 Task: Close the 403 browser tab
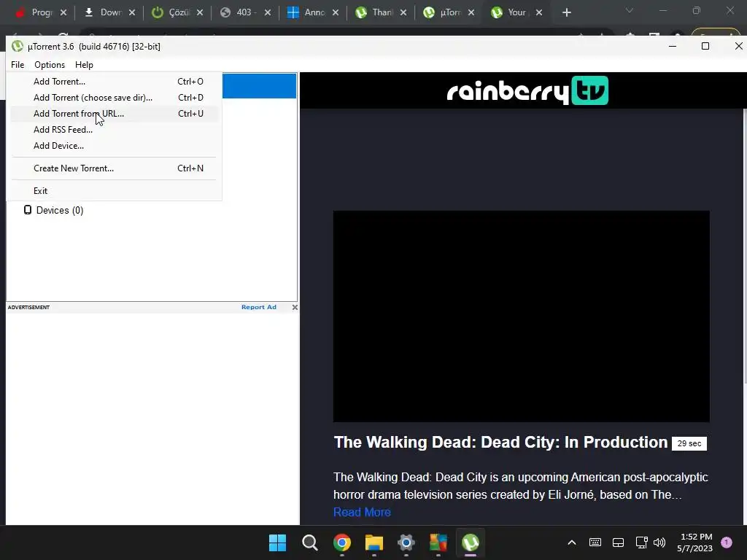268,13
